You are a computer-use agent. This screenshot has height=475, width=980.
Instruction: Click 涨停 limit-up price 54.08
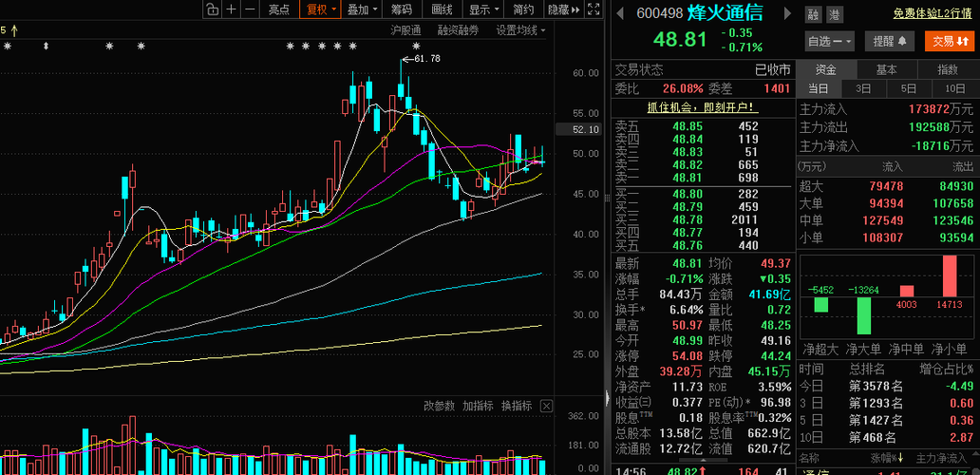pyautogui.click(x=688, y=356)
